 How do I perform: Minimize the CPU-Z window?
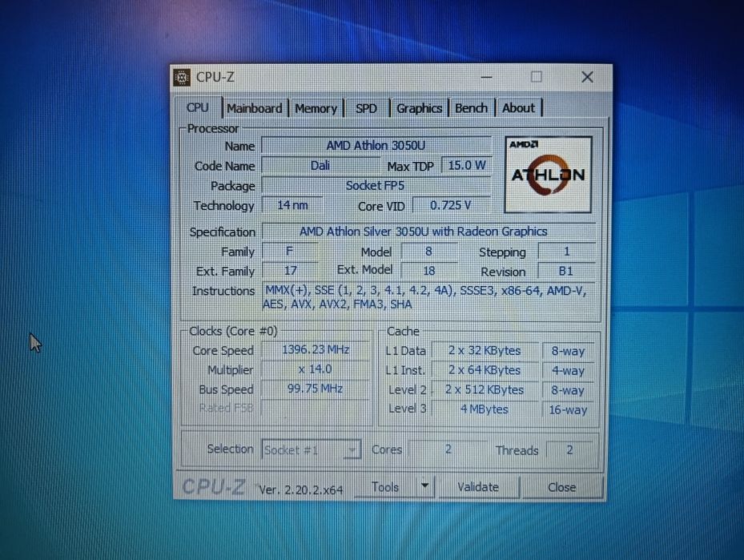486,77
